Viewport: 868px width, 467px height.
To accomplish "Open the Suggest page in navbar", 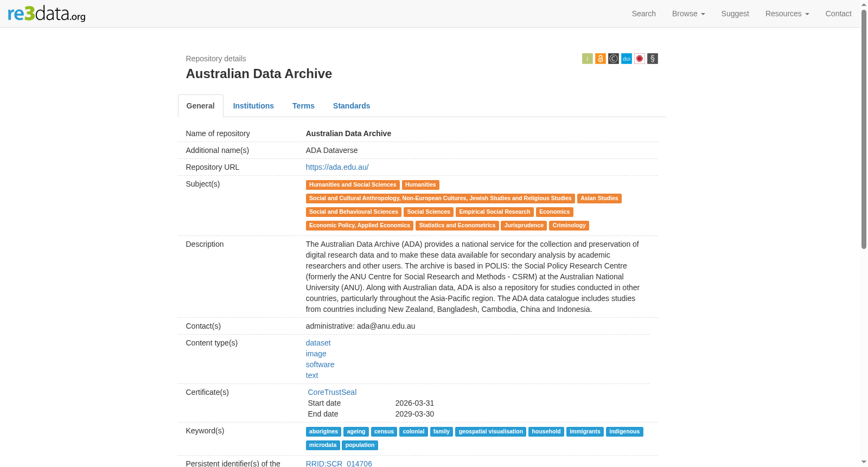I will 735,14.
